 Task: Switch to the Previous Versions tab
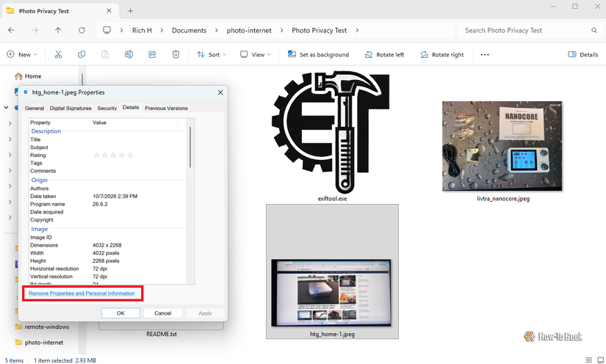[x=166, y=108]
